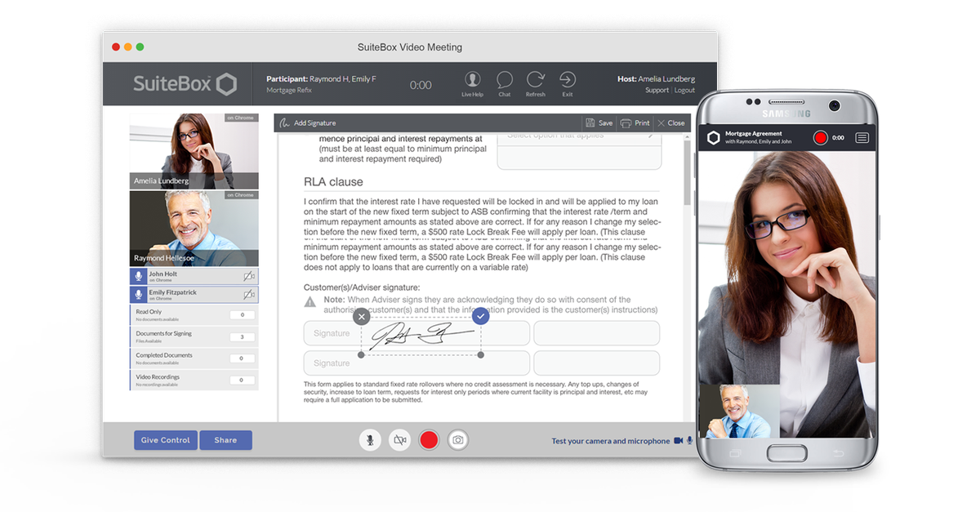Toggle your camera in the bottom bar
Viewport: 980px width, 512px height.
[x=399, y=440]
